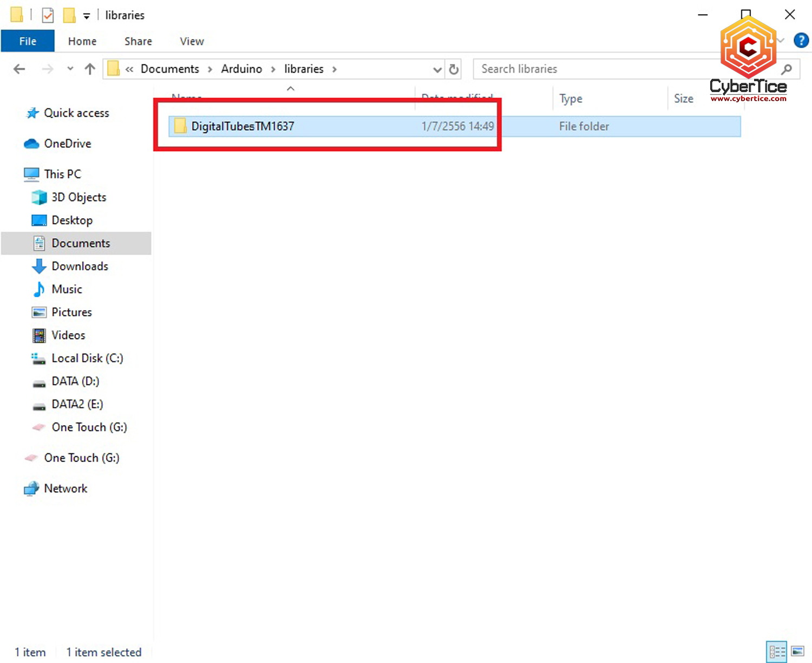Click the New folder icon in title bar

(69, 15)
